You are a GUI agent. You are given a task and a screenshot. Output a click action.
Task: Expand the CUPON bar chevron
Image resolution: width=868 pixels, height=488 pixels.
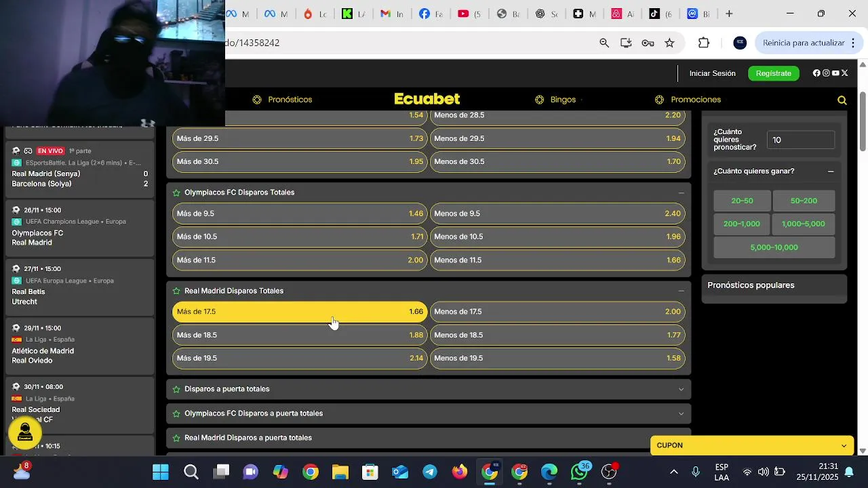844,445
